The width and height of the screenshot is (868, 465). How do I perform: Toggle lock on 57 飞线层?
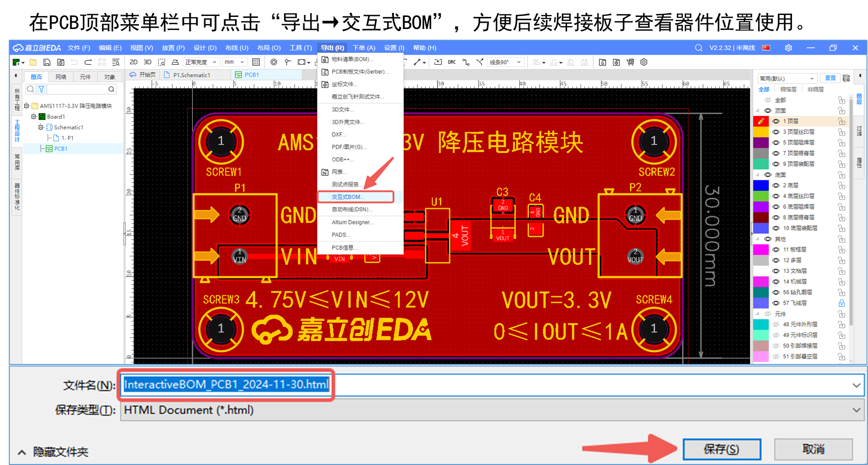click(x=841, y=303)
